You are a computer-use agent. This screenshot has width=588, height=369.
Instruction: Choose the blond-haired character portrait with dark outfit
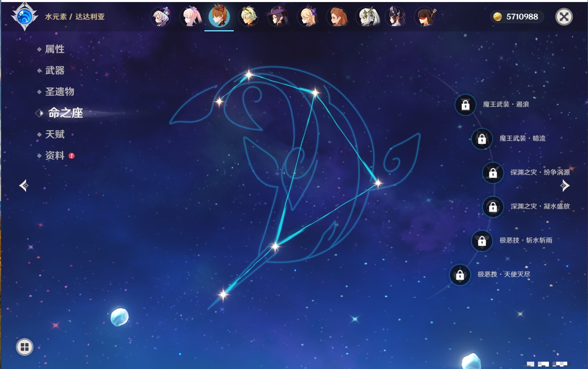[x=249, y=17]
